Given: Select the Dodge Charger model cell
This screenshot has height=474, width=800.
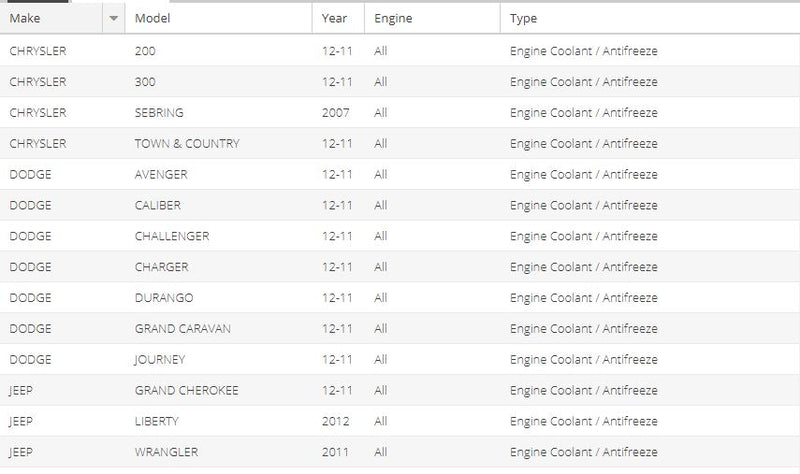Looking at the screenshot, I should (218, 267).
